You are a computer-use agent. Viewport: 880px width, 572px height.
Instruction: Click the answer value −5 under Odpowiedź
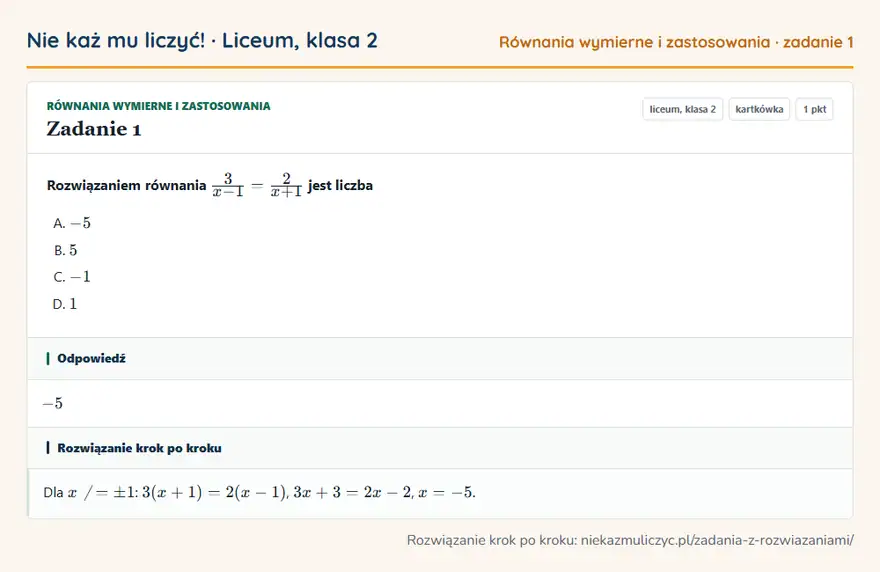(x=53, y=404)
